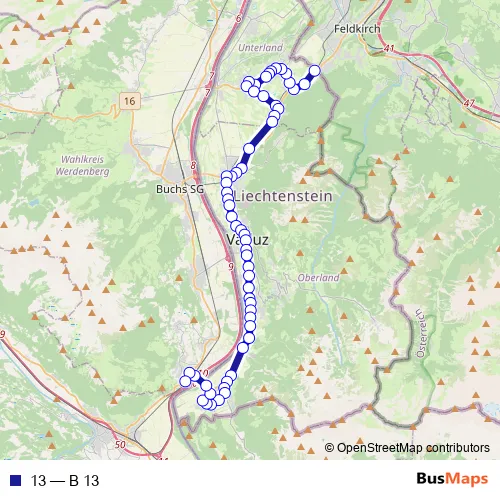The height and width of the screenshot is (500, 500).
Task: Click the isolated stop marker midway on the thick northern segment
Action: click(249, 149)
